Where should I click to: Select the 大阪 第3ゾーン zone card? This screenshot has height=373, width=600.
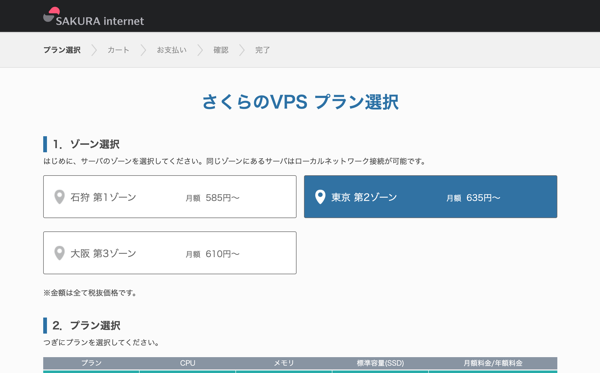click(170, 252)
